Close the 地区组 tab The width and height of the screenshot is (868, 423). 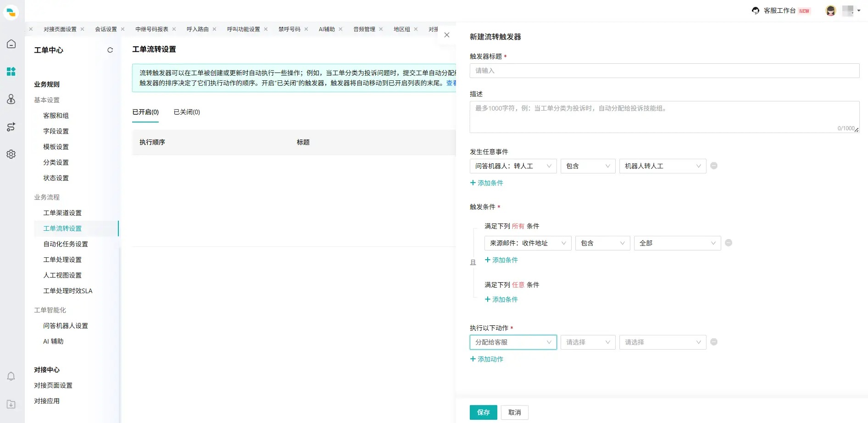[x=416, y=29]
